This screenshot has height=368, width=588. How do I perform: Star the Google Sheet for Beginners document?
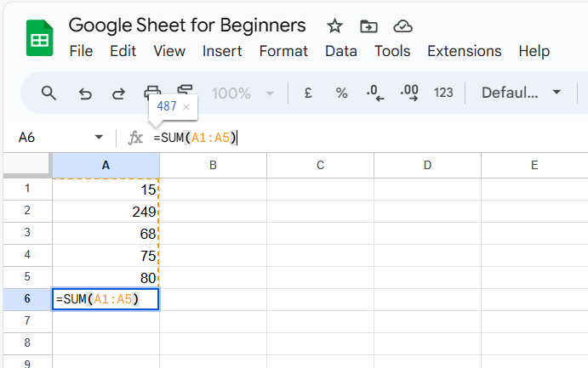pyautogui.click(x=334, y=26)
